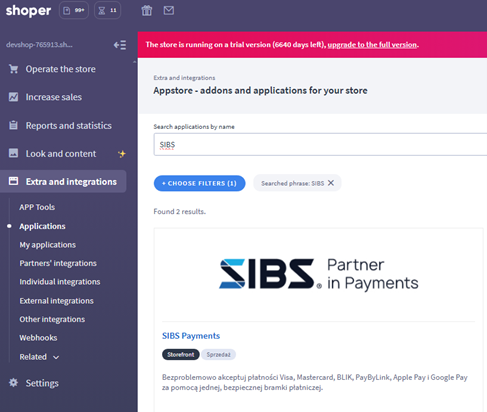Open the hourglass tasks counter
487x412 pixels.
click(x=107, y=11)
